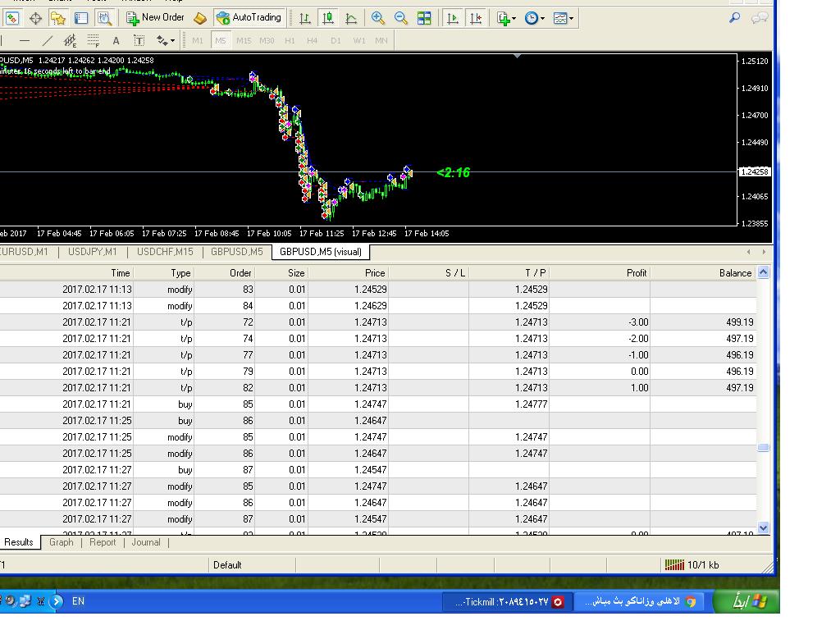Image resolution: width=840 pixels, height=630 pixels.
Task: Switch chart to line chart
Action: (x=351, y=18)
